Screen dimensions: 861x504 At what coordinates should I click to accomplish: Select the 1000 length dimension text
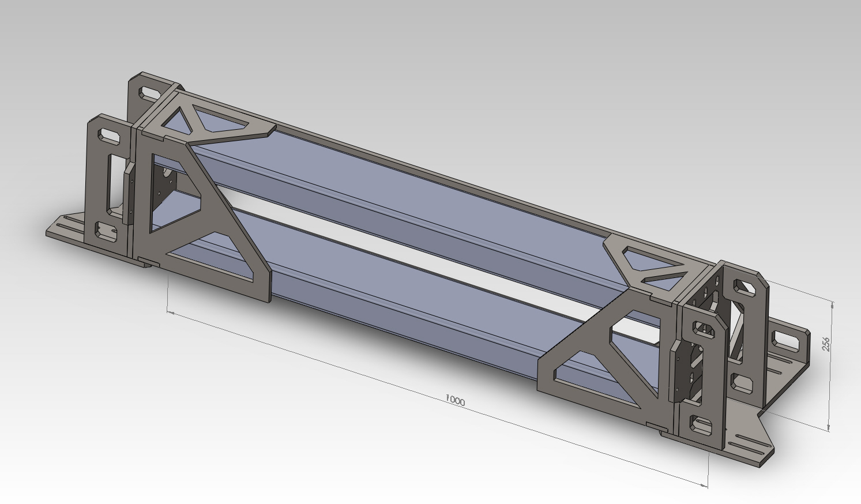tap(455, 401)
